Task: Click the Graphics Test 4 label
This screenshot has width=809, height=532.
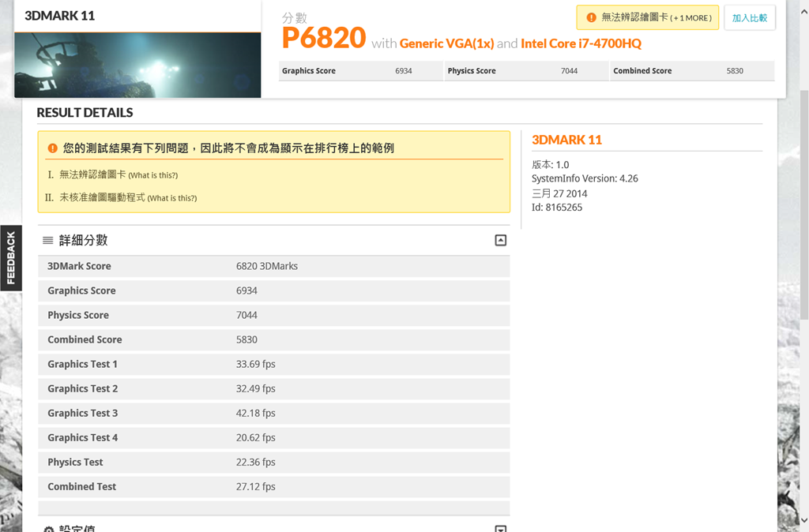Action: [82, 437]
